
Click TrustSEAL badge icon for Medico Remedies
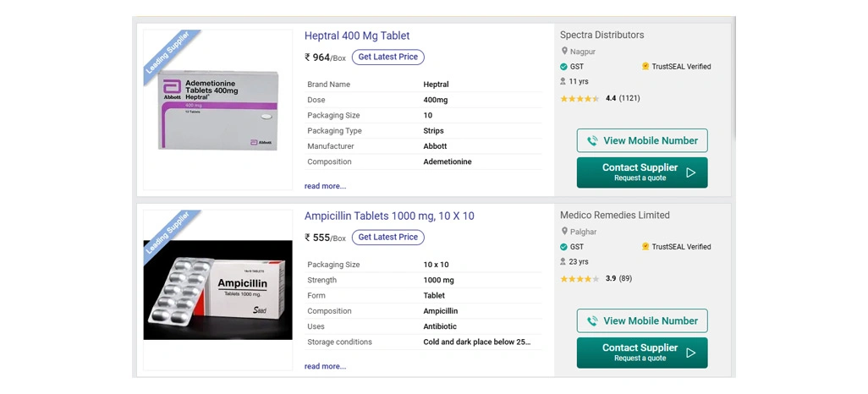pos(645,247)
